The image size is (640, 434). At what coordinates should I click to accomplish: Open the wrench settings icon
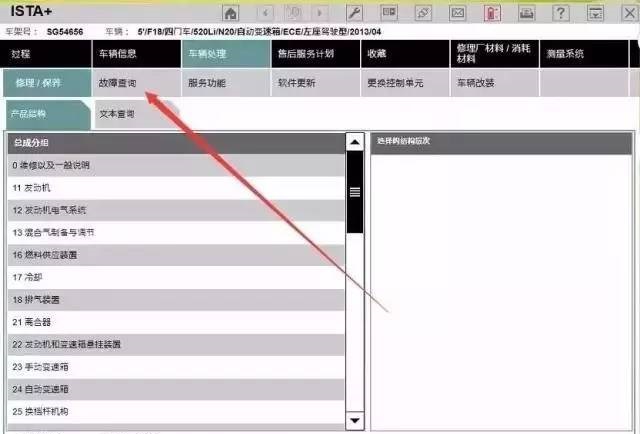tap(354, 13)
